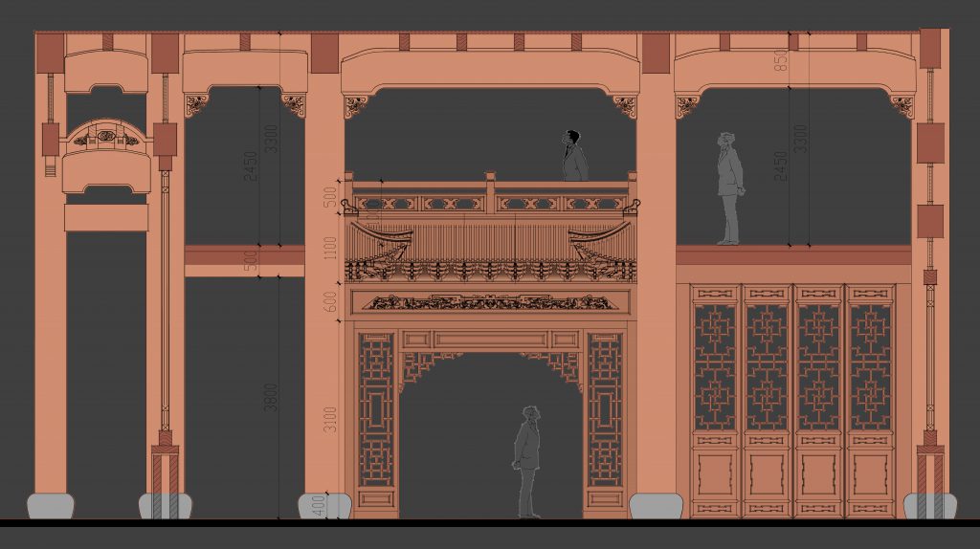Click the curved roof eave under the balcony's left side
The image size is (980, 549).
383,236
